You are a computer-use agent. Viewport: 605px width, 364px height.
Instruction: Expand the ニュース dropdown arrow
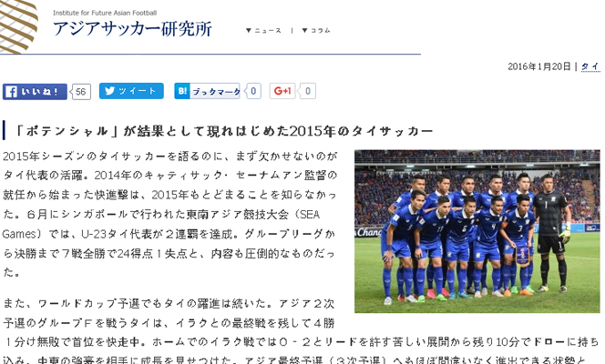pyautogui.click(x=249, y=30)
